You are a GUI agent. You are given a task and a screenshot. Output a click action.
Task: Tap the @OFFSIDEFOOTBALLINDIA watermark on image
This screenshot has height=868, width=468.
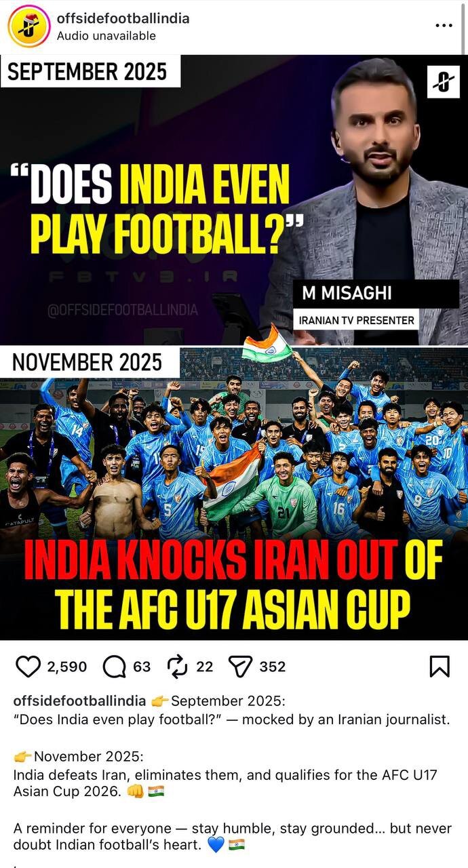(x=123, y=310)
